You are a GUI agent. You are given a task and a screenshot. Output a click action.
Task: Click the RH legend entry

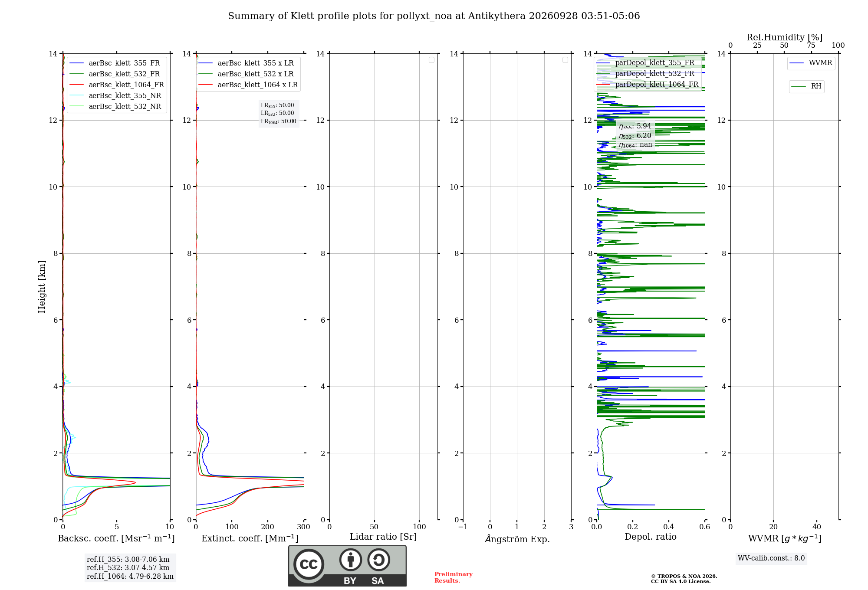pyautogui.click(x=806, y=86)
